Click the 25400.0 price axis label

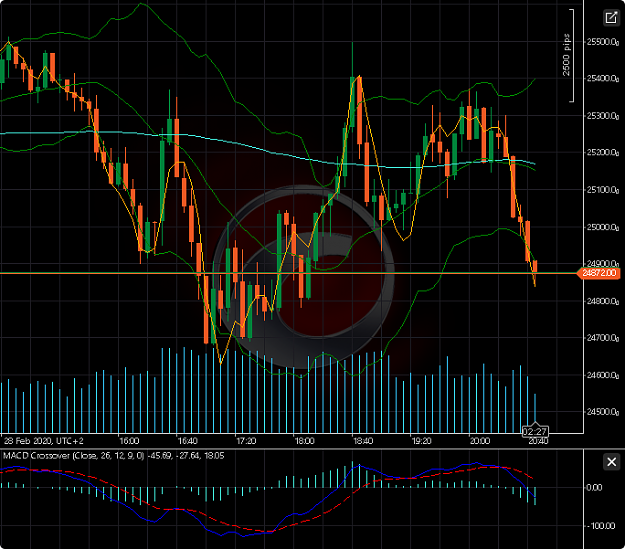[x=602, y=79]
